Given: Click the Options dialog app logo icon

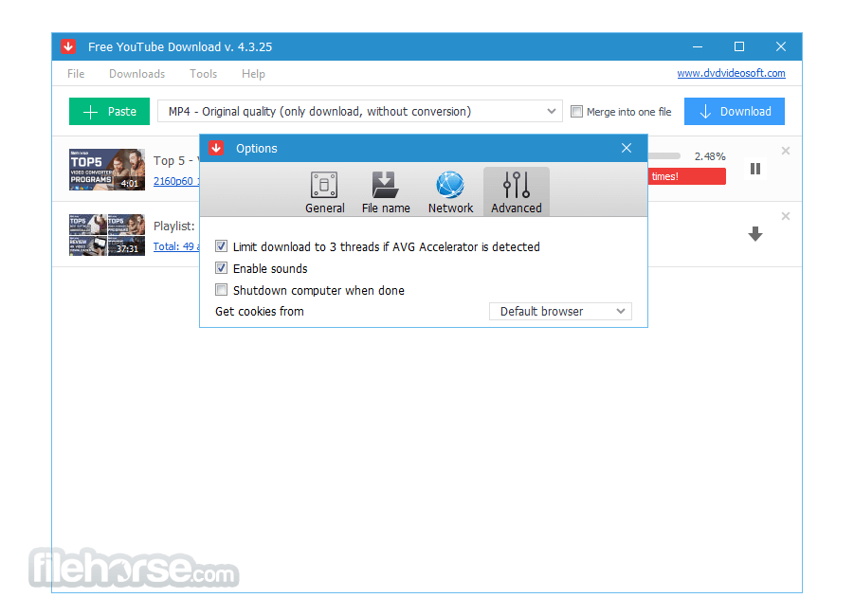Looking at the screenshot, I should 216,148.
